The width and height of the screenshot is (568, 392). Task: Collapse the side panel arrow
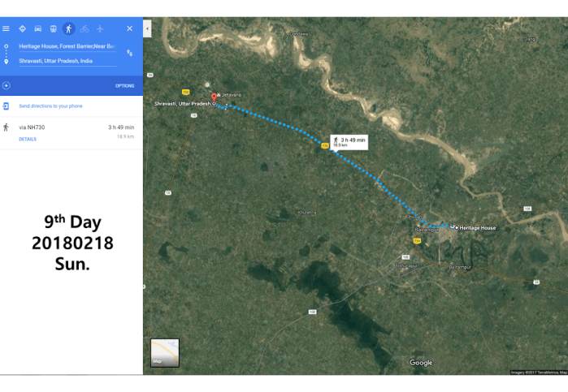pos(147,28)
